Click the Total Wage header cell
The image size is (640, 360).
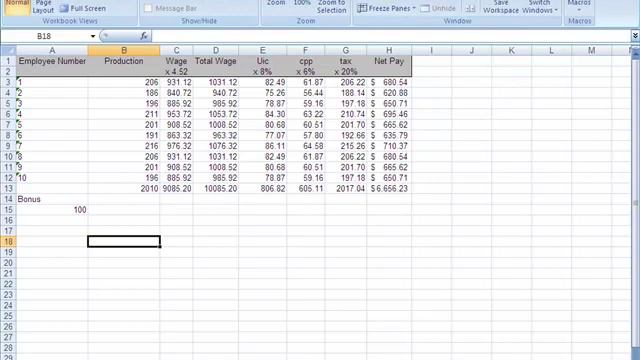pos(216,61)
